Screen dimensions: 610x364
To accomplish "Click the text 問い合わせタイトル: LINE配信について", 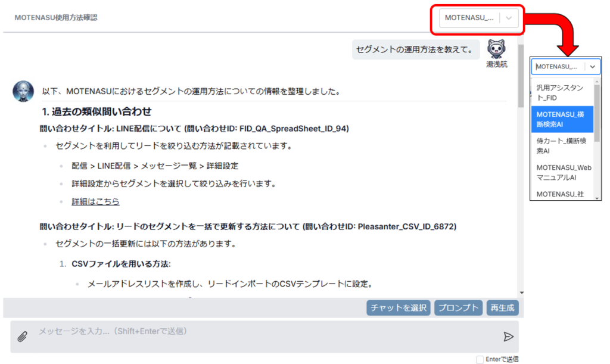I will point(110,129).
